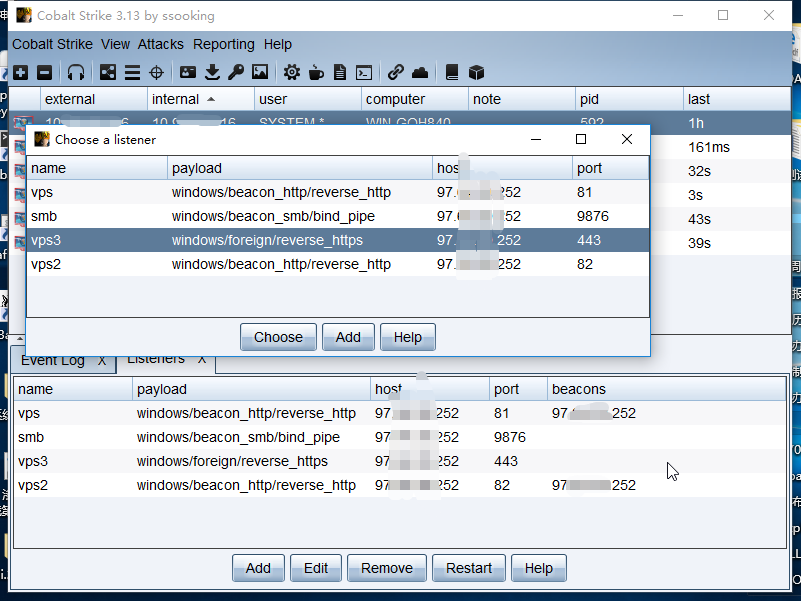Click the payload column header in Listeners tab
This screenshot has width=801, height=601.
[251, 389]
